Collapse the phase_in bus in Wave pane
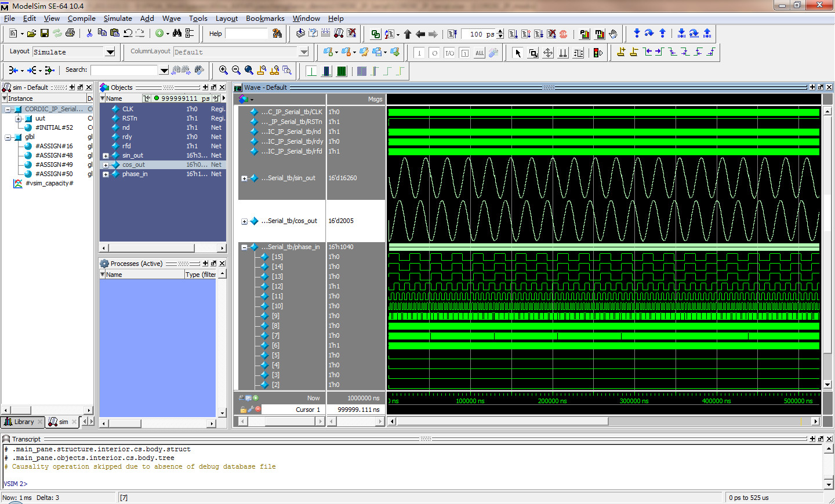 point(244,247)
